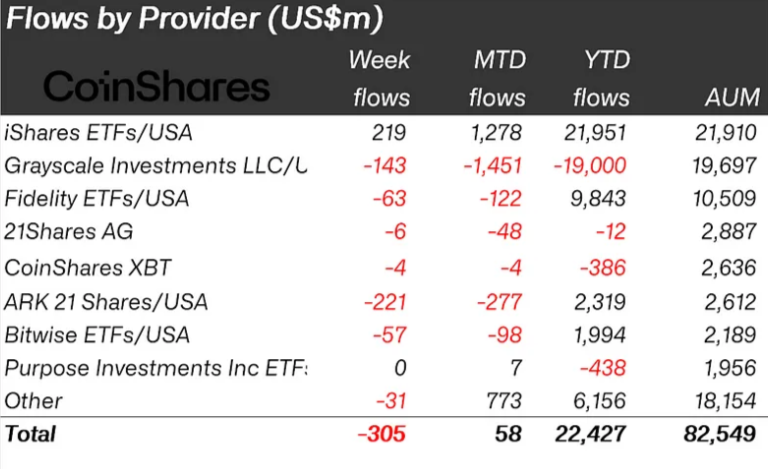This screenshot has width=768, height=469.
Task: Select the Week flows column header
Action: tap(379, 78)
